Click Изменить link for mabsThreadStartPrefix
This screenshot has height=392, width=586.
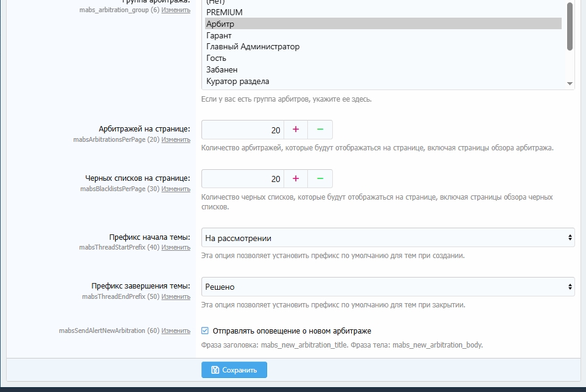(x=176, y=247)
